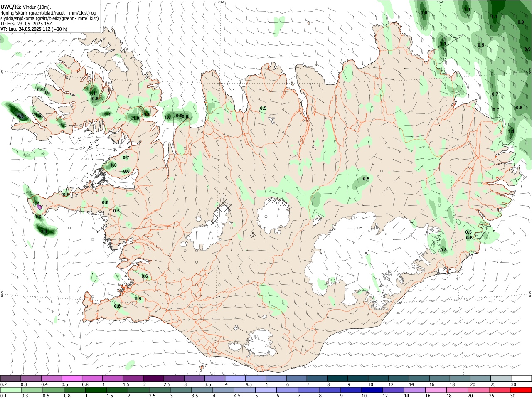The height and width of the screenshot is (399, 532).
Task: Click the '4.3' precipitation value on the map
Action: [x=21, y=116]
